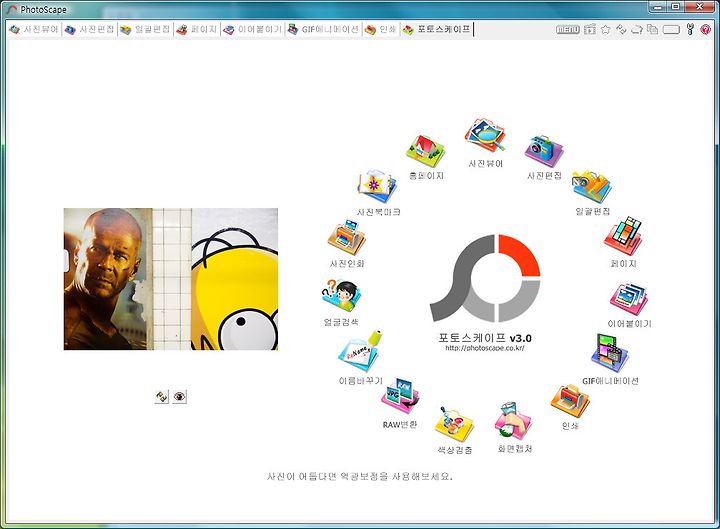Launch 사진편집 from the circular icon ring
This screenshot has width=720, height=529.
tap(544, 151)
